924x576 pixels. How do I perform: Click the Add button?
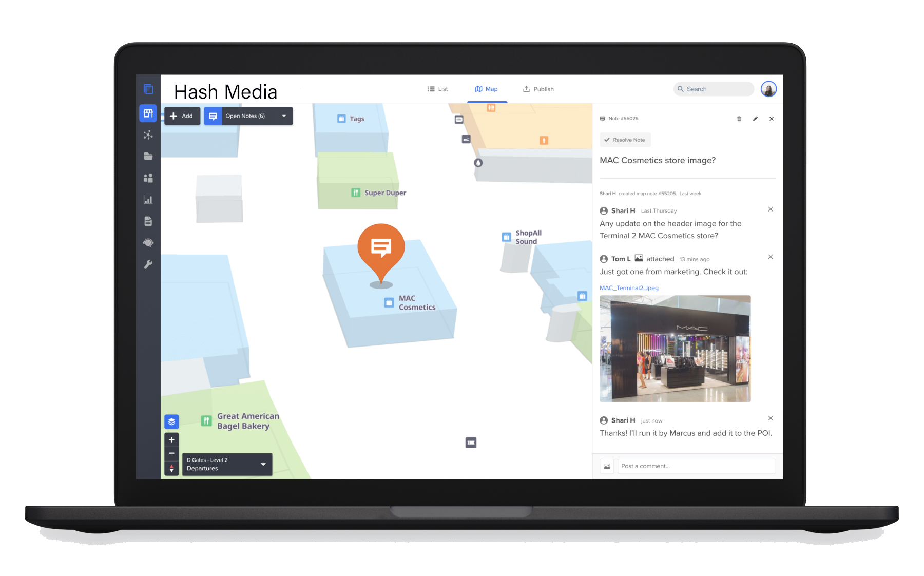point(182,116)
